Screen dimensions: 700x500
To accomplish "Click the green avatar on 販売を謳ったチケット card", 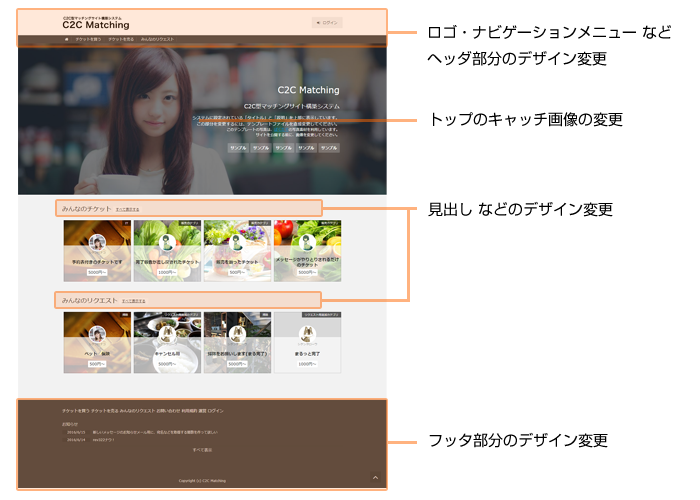I will pos(238,242).
